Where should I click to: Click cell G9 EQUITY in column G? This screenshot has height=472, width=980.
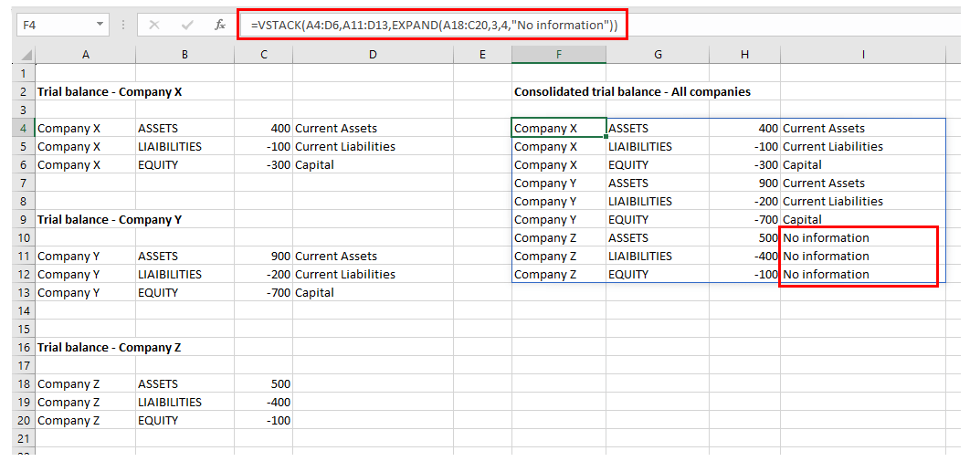[658, 220]
